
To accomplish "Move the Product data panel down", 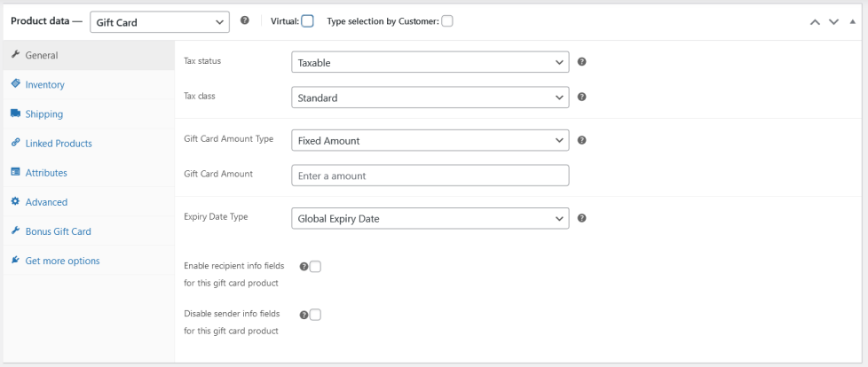I will pyautogui.click(x=833, y=22).
